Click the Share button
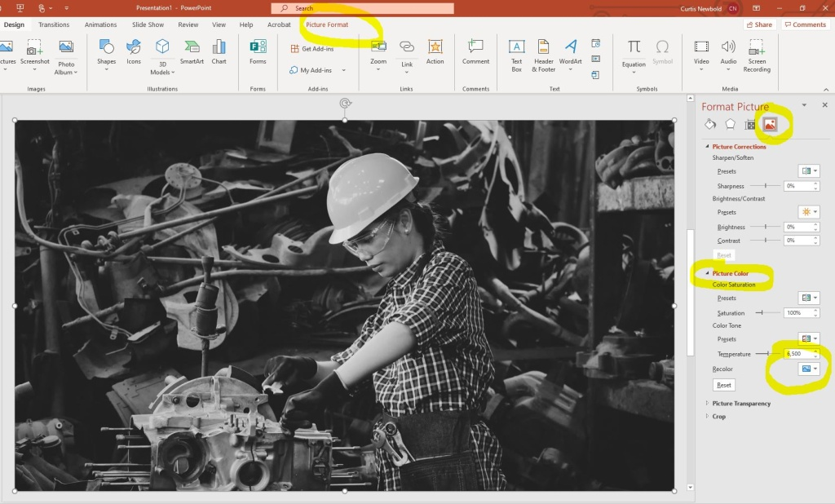Image resolution: width=835 pixels, height=504 pixels. click(758, 24)
